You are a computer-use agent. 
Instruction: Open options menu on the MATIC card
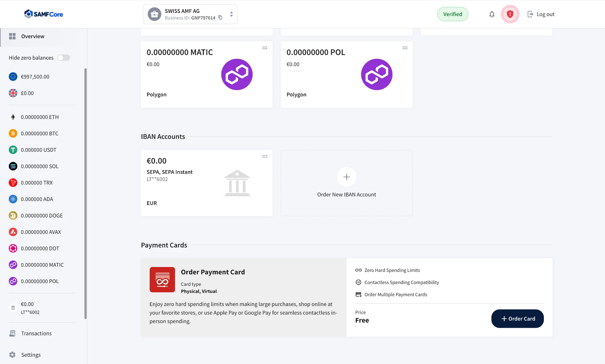point(265,48)
